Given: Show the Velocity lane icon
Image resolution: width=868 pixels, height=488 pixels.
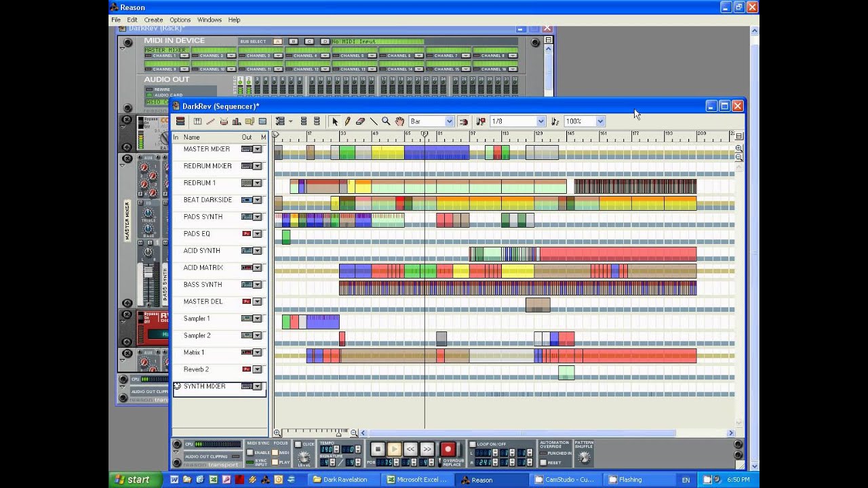Looking at the screenshot, I should point(236,121).
